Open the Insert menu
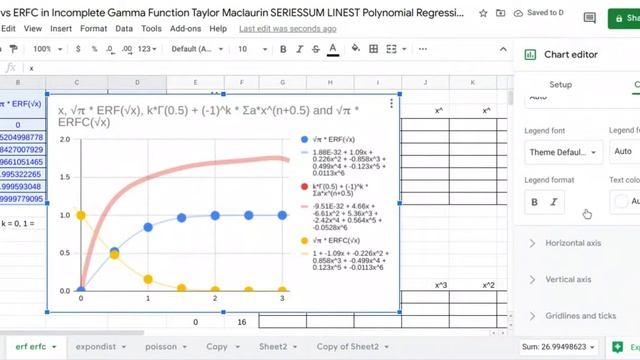This screenshot has height=360, width=640. [x=61, y=29]
